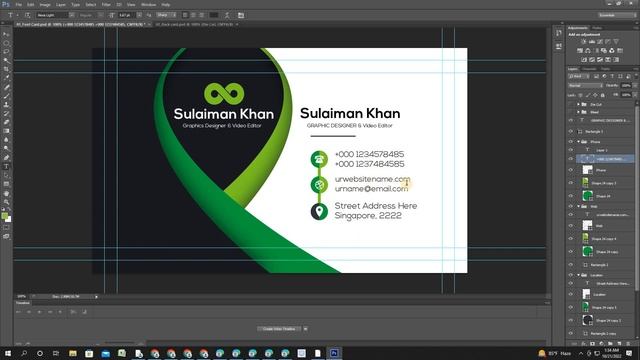Open the Layer menu
The height and width of the screenshot is (360, 640).
tap(60, 4)
